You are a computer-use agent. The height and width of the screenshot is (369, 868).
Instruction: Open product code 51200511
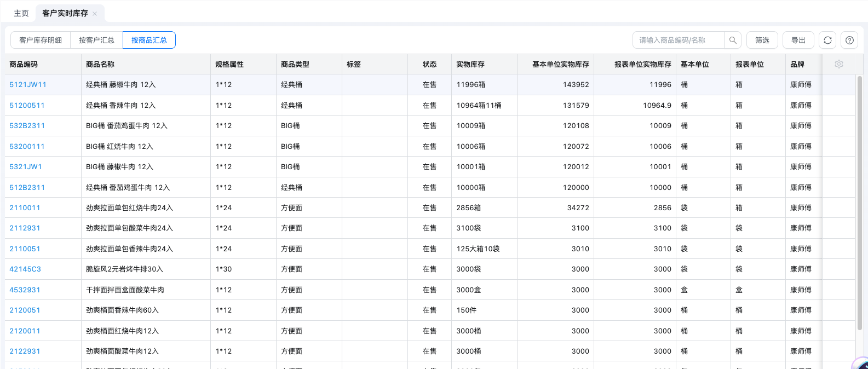[x=27, y=105]
